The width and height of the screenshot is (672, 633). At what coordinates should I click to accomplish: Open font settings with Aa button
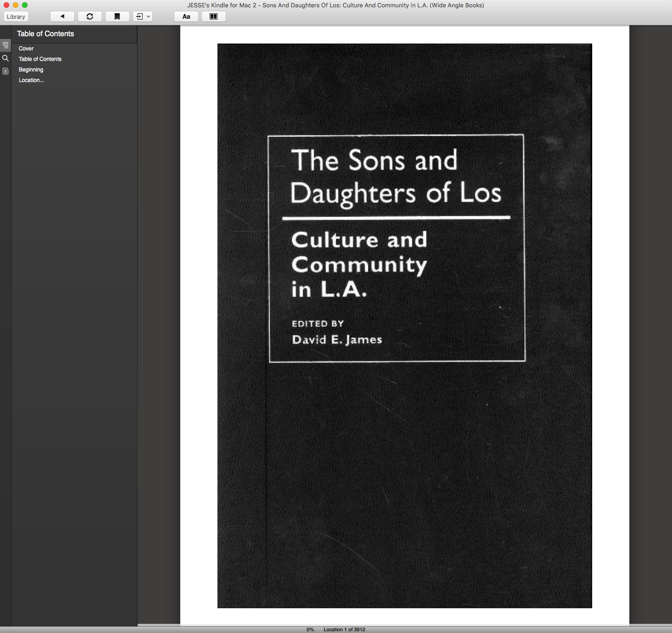pos(186,17)
